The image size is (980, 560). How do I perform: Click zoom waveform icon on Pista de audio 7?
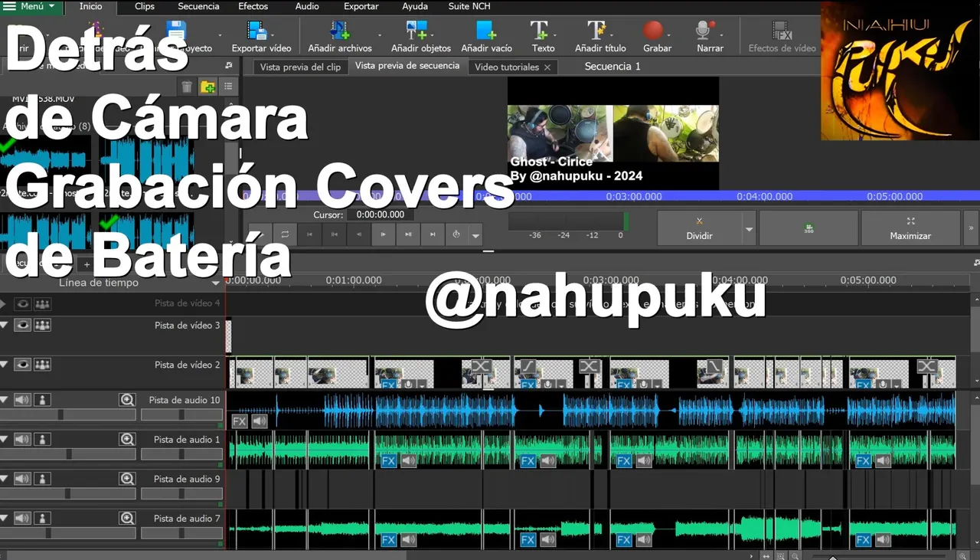pos(127,519)
